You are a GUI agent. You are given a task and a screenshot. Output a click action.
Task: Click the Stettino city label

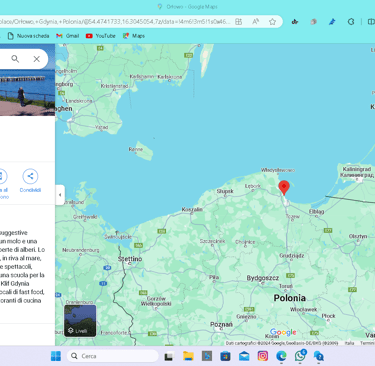(x=130, y=259)
